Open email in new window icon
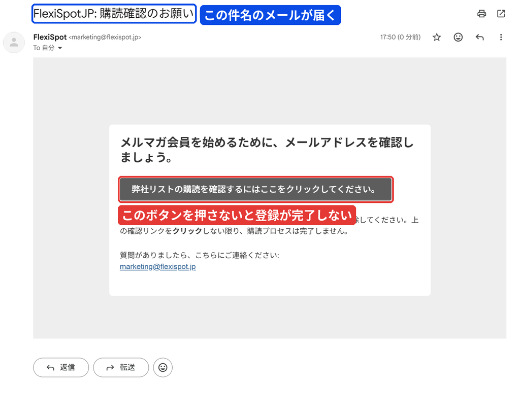The height and width of the screenshot is (420, 520). coord(501,14)
